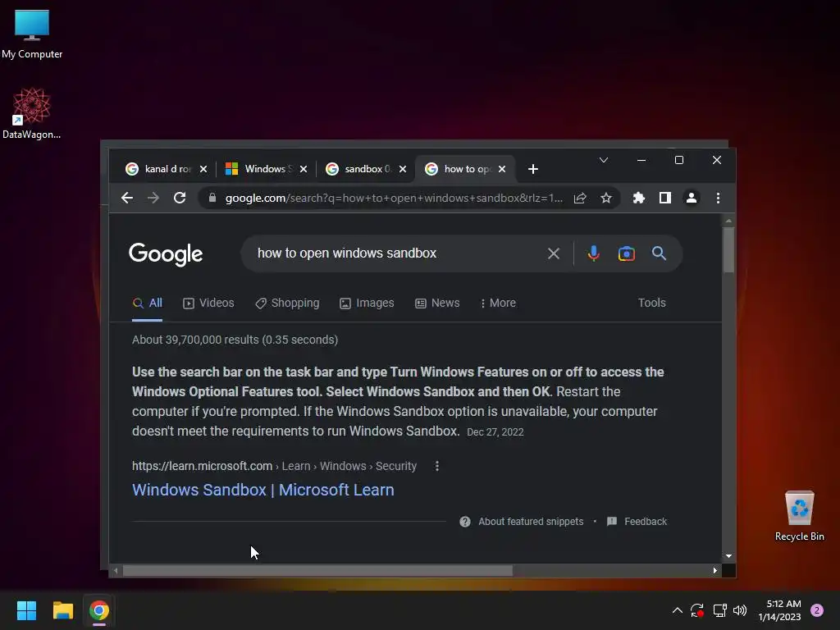The height and width of the screenshot is (630, 840).
Task: Open the search Tools button
Action: pyautogui.click(x=651, y=304)
